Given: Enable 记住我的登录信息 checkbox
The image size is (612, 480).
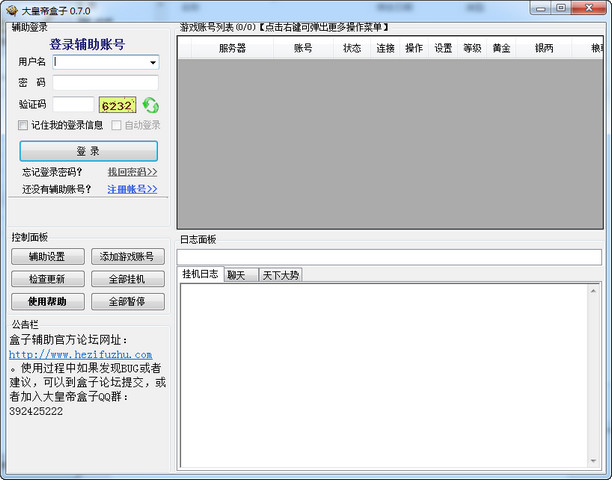Looking at the screenshot, I should click(x=23, y=126).
